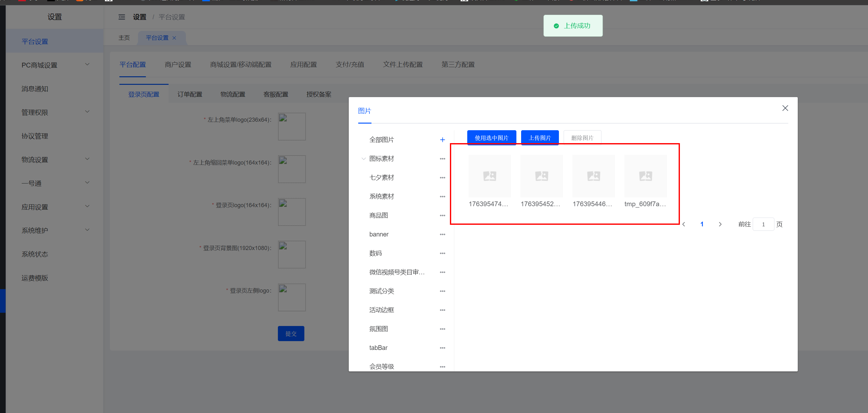Expand the 图标素材 tree node arrow
Viewport: 868px width, 413px height.
(363, 159)
